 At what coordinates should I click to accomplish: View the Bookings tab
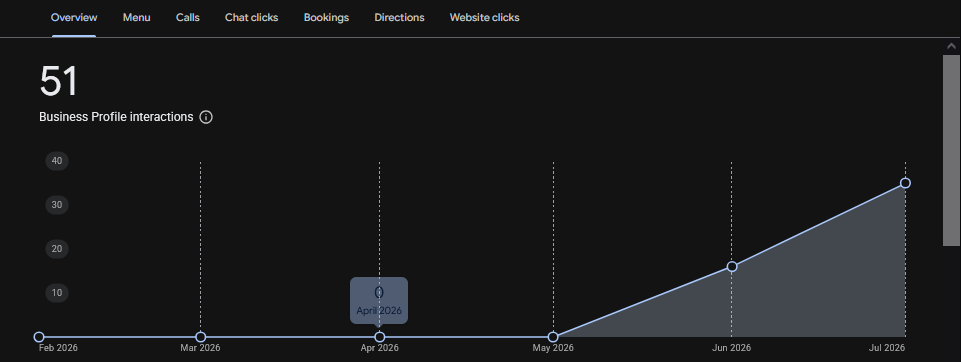(326, 18)
